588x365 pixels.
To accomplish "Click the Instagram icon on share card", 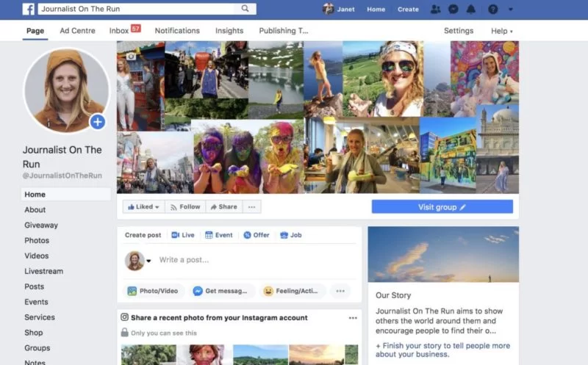I will pos(124,317).
